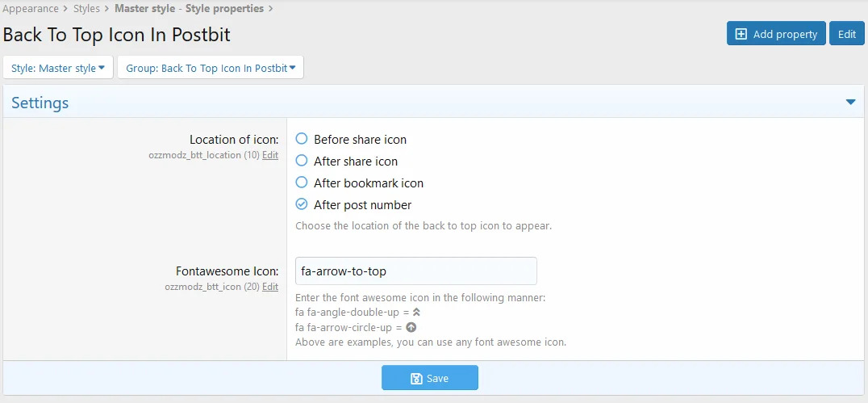
Task: Click the Edit button in header
Action: point(846,34)
